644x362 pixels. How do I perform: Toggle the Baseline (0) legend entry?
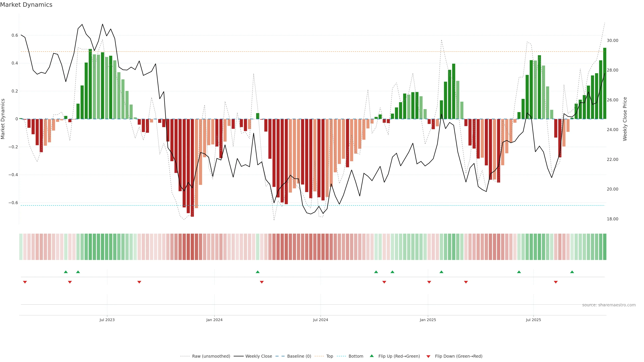299,356
